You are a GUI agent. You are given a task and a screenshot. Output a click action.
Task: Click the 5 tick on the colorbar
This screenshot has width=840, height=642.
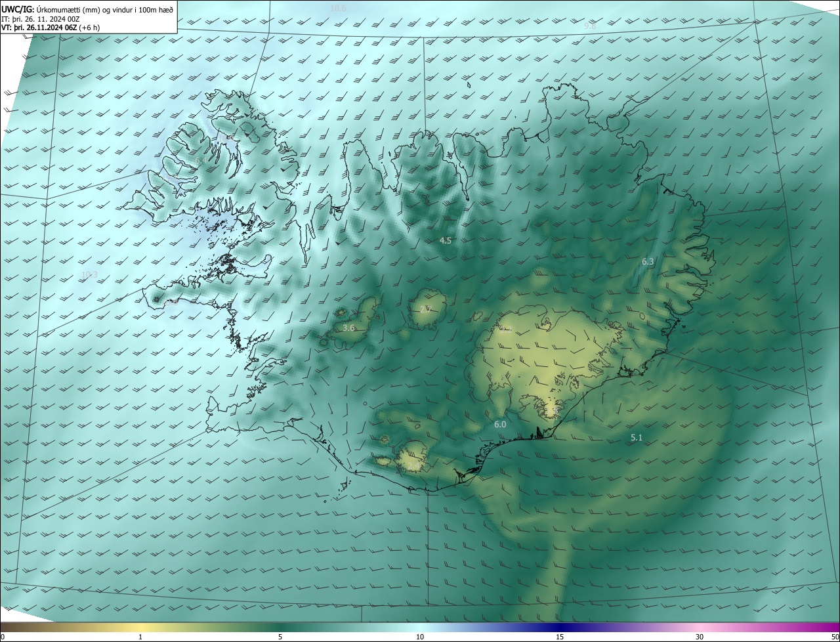pyautogui.click(x=280, y=637)
